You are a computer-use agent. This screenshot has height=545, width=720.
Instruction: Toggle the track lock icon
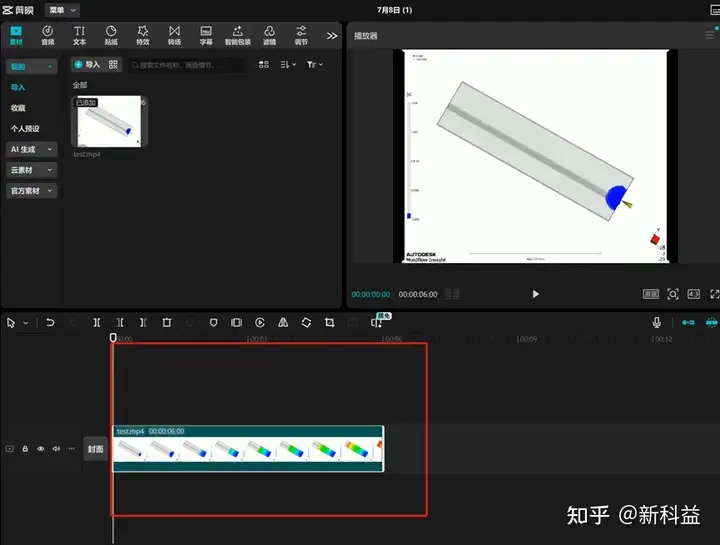[x=25, y=449]
